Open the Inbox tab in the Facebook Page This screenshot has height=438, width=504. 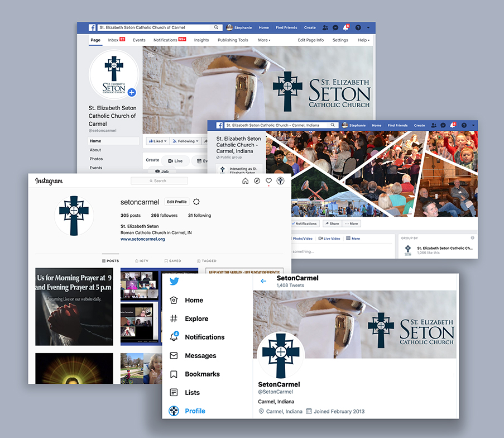[x=116, y=40]
